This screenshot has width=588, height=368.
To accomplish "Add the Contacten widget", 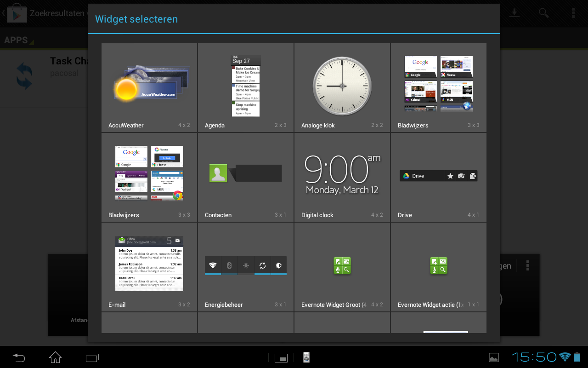I will tap(246, 178).
